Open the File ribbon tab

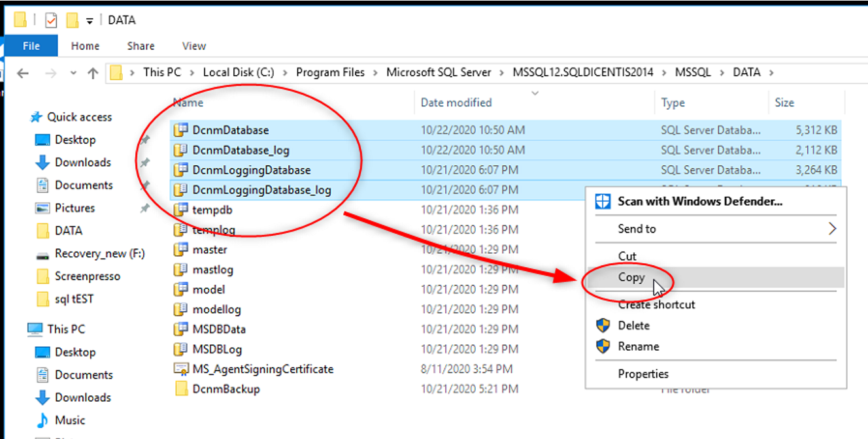[31, 46]
